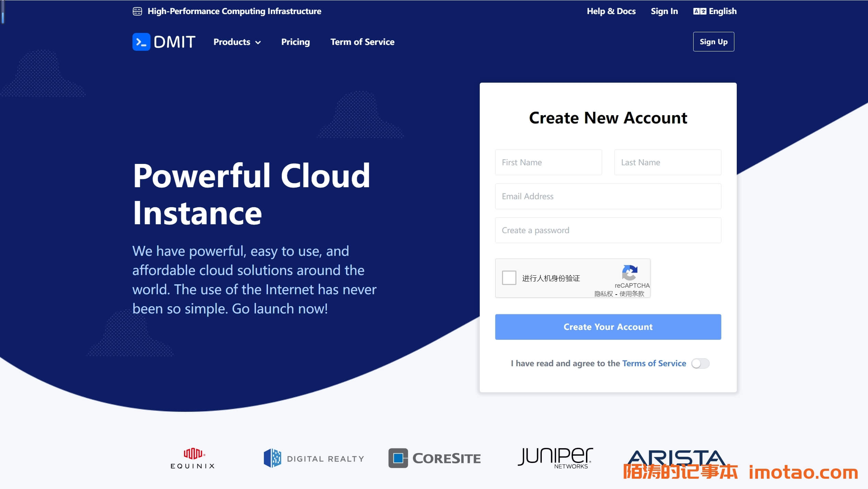Click the CoreSite logo

tap(434, 458)
